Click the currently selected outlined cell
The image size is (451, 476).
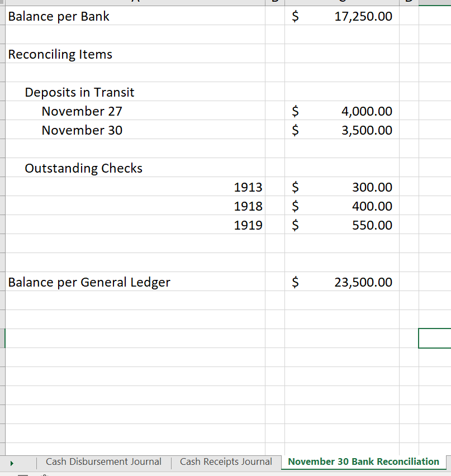(x=435, y=338)
